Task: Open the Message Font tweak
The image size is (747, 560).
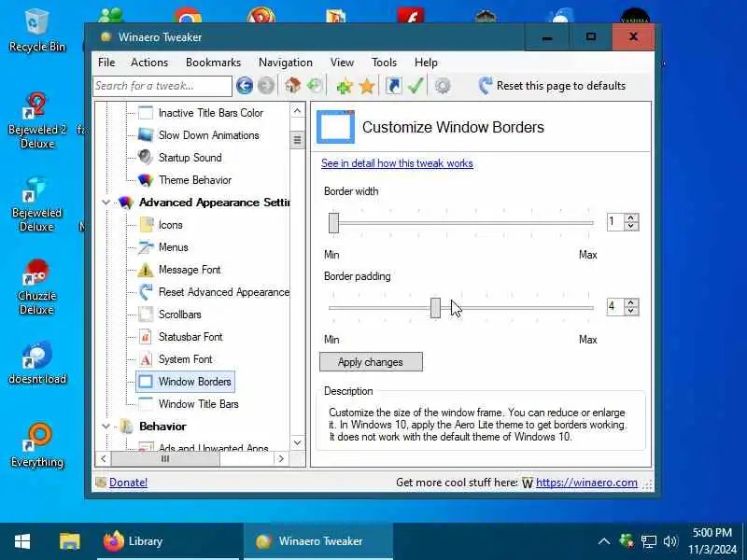Action: [x=190, y=270]
